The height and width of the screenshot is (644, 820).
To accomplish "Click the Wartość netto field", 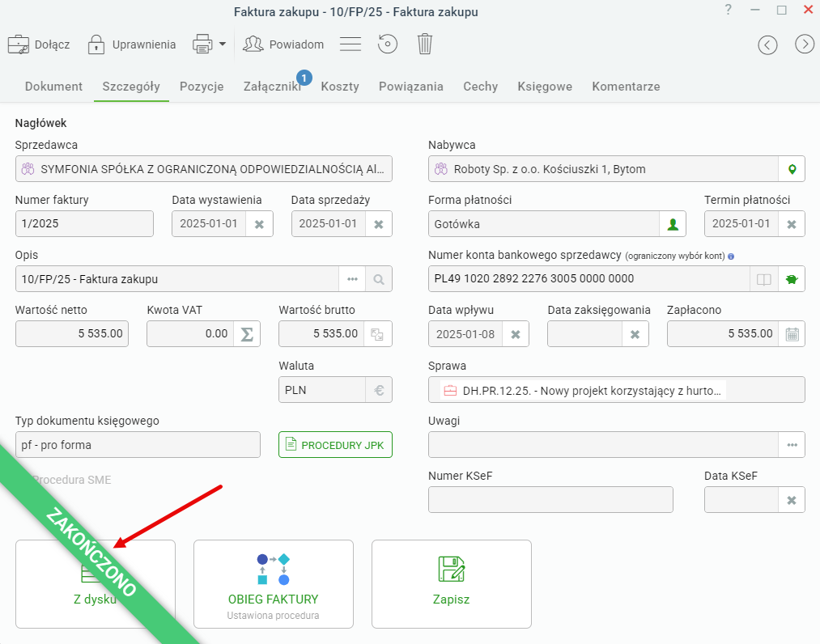I will pos(72,333).
